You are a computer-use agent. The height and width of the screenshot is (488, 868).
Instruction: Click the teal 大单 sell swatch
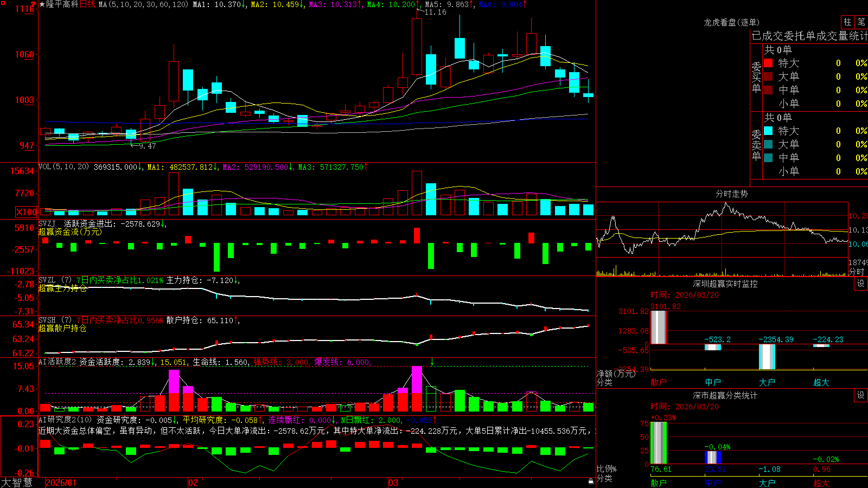(768, 144)
